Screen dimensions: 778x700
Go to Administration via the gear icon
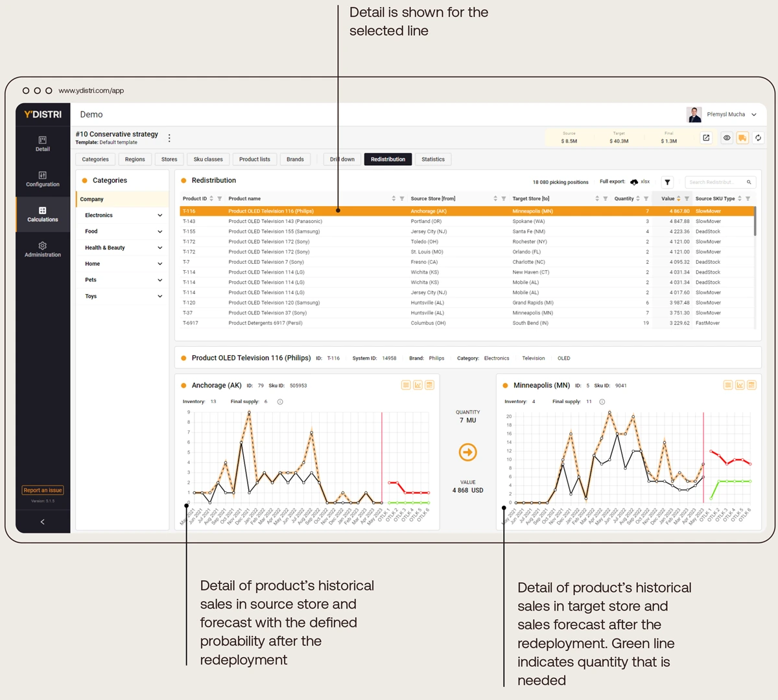point(42,250)
